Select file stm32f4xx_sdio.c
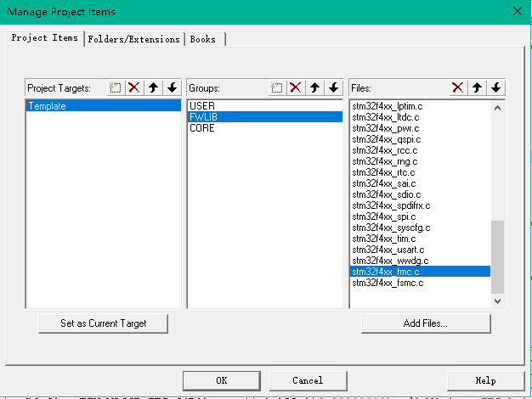The width and height of the screenshot is (532, 399). pyautogui.click(x=420, y=194)
